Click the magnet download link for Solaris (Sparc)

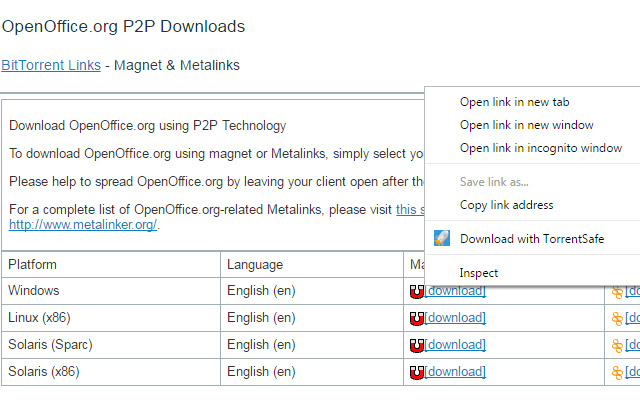(455, 345)
